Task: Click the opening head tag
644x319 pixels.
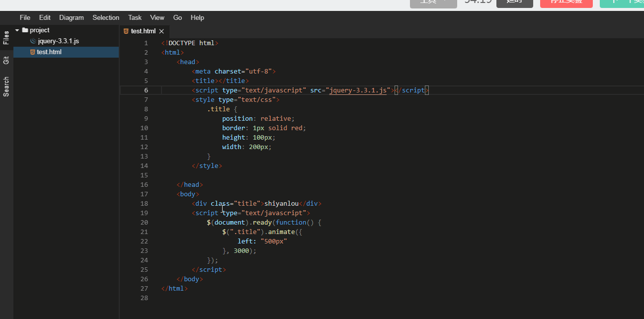Action: (x=188, y=62)
